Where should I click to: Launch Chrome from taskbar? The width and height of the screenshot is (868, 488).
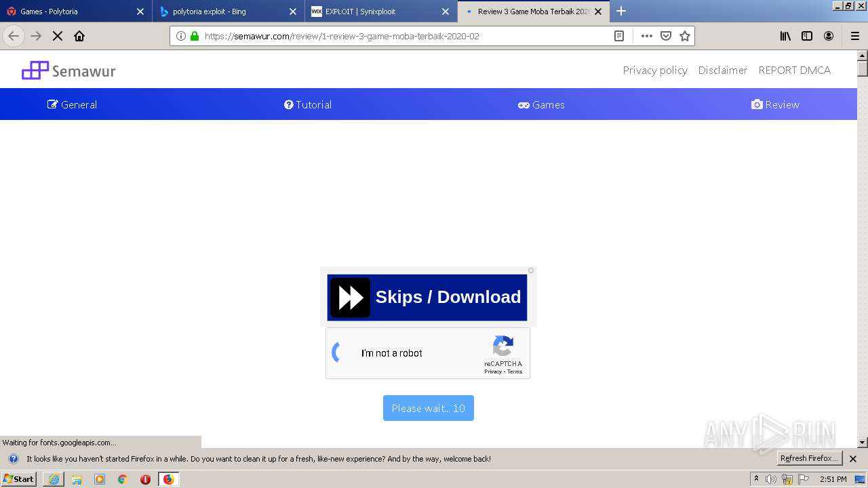click(x=123, y=479)
